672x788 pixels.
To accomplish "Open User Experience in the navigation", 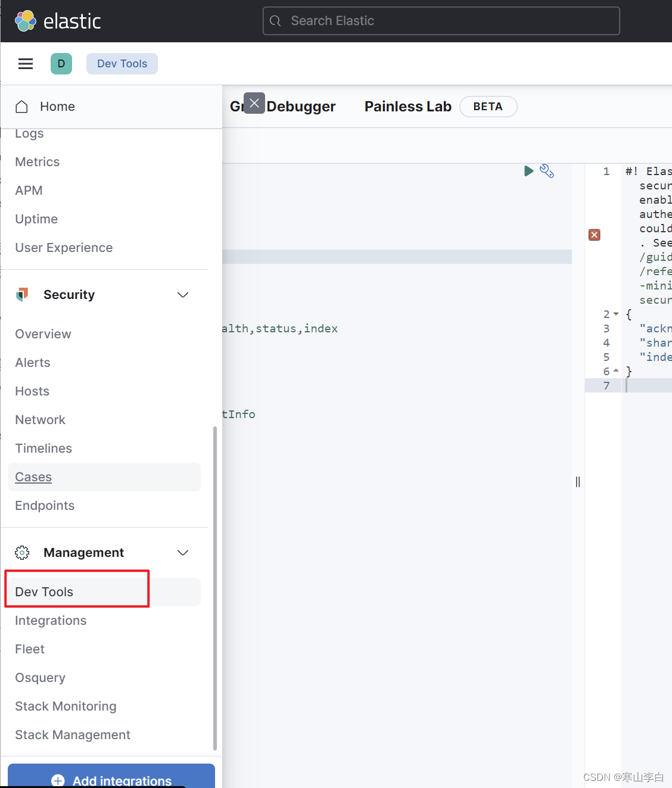I will [x=64, y=248].
